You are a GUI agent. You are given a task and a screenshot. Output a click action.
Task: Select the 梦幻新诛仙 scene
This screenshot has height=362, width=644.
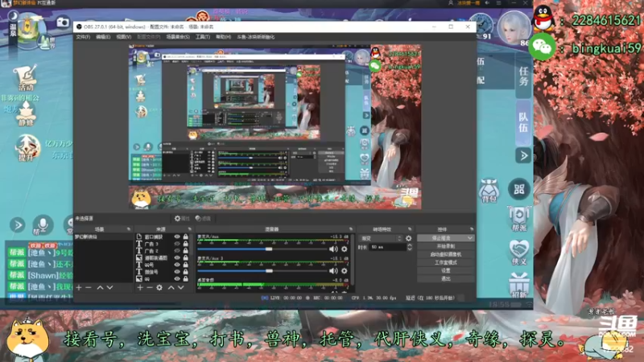pyautogui.click(x=103, y=237)
